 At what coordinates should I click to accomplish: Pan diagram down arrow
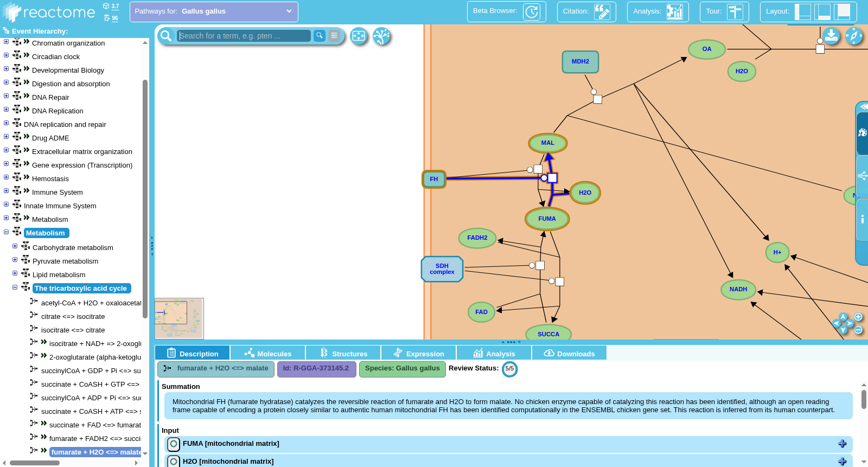(843, 330)
